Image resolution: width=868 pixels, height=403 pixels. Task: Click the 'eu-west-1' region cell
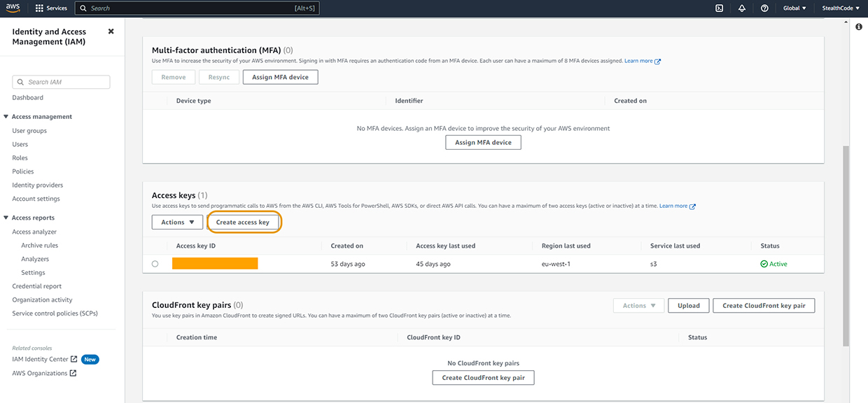tap(556, 264)
